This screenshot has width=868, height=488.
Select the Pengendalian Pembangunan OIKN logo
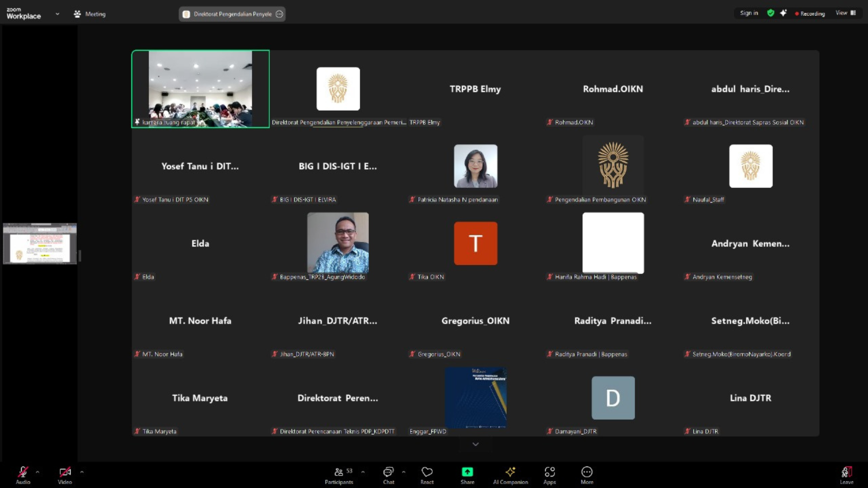[613, 165]
